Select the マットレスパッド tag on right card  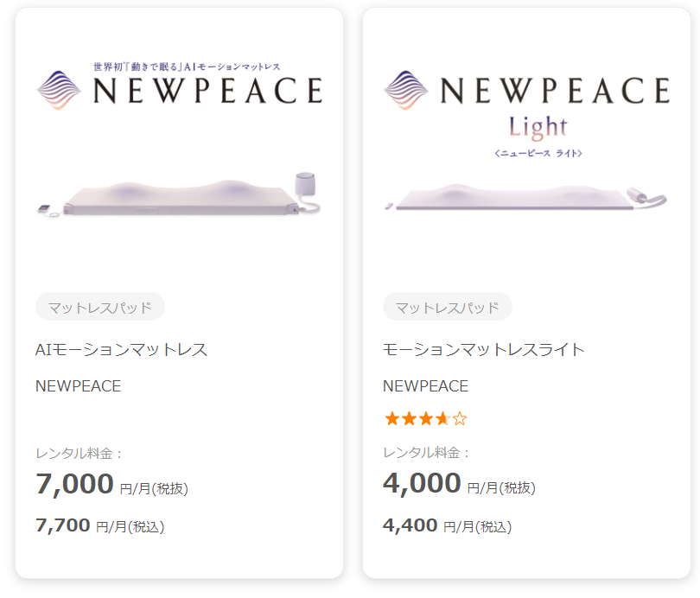pyautogui.click(x=448, y=307)
